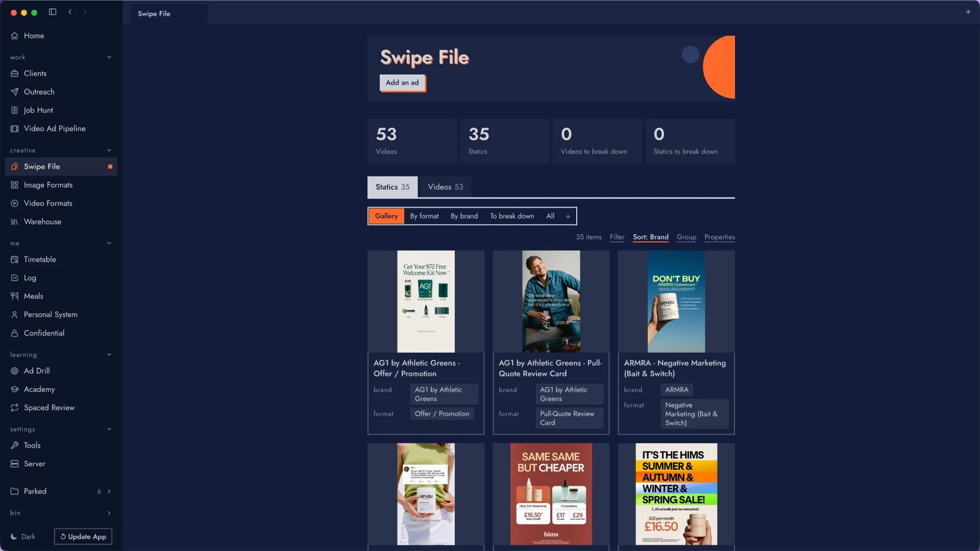Click the Timetable calendar icon
Viewport: 980px width, 551px height.
click(15, 260)
